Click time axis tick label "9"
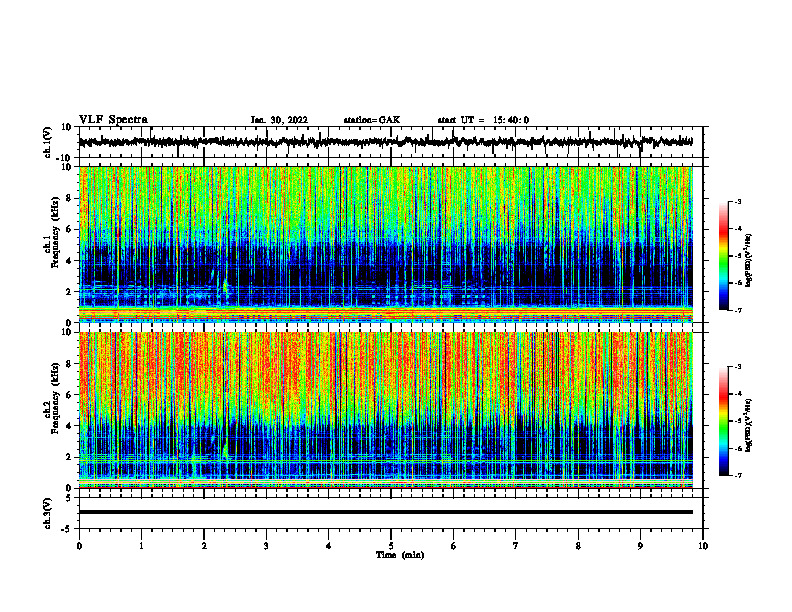This screenshot has width=792, height=612. [640, 546]
